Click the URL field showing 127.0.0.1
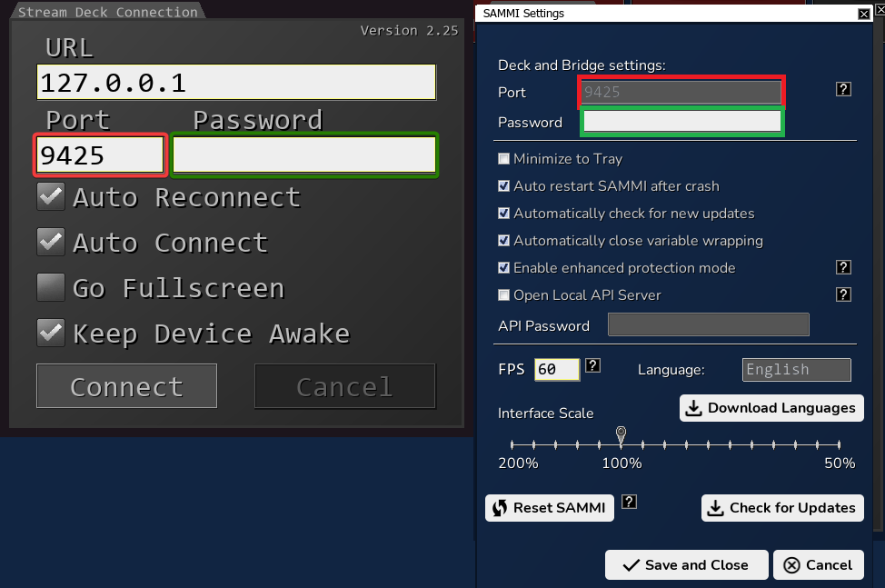The image size is (885, 588). pyautogui.click(x=236, y=83)
